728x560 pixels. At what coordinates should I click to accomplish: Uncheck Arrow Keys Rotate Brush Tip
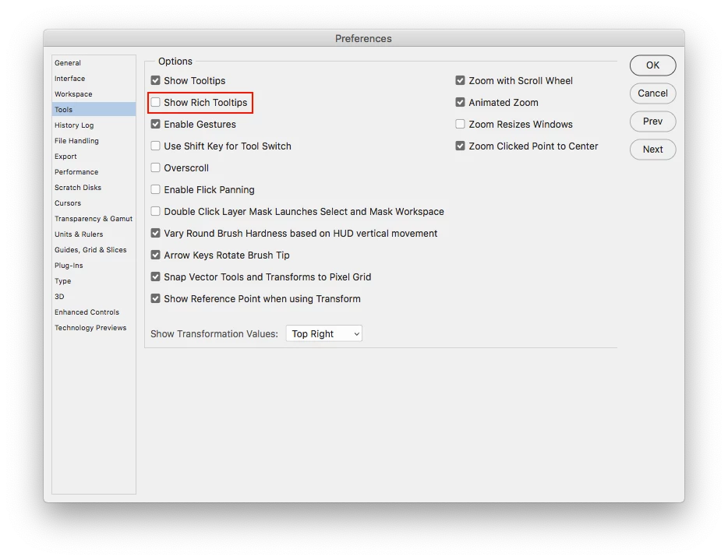(x=156, y=255)
